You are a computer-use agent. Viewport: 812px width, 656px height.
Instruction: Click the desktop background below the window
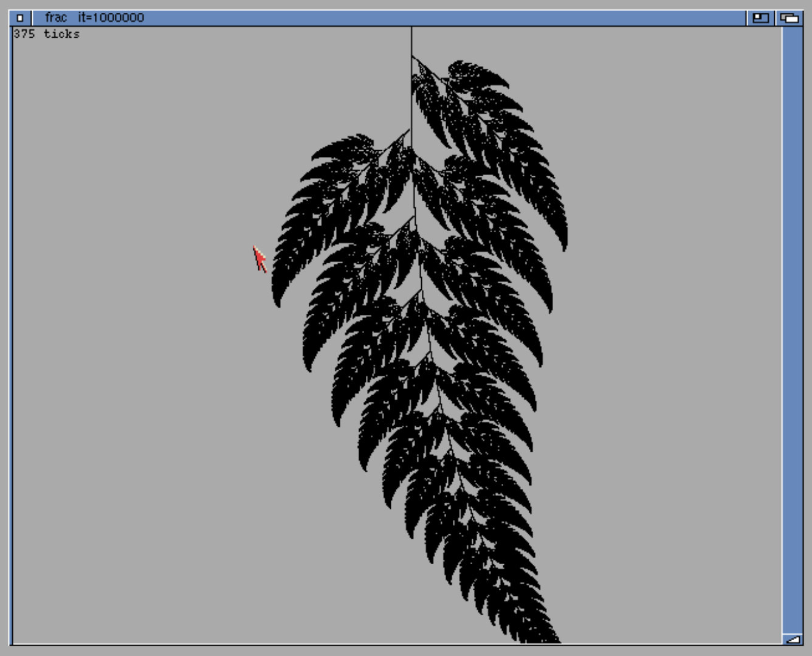(406, 651)
